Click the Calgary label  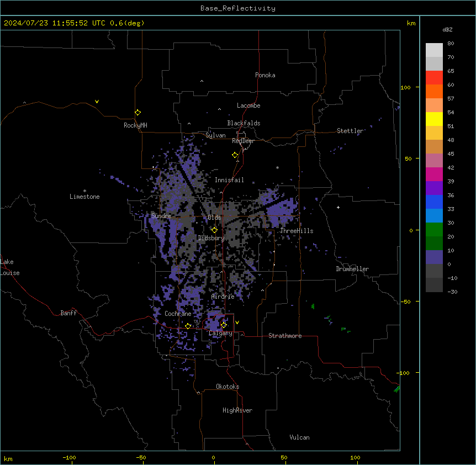(x=220, y=333)
